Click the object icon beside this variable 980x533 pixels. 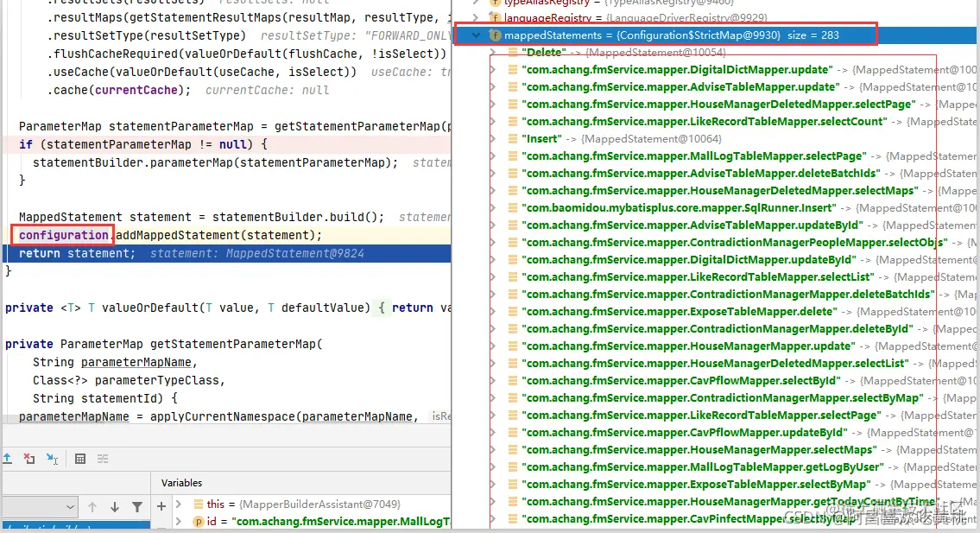[x=198, y=504]
